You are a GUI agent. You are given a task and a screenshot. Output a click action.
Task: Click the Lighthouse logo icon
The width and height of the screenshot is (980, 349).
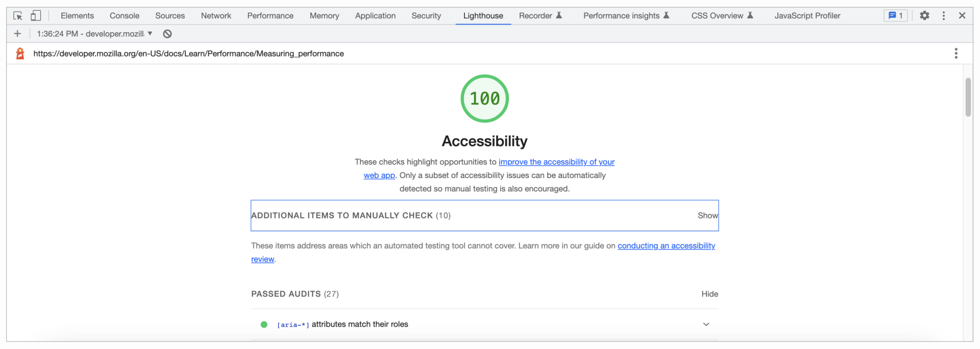[20, 54]
